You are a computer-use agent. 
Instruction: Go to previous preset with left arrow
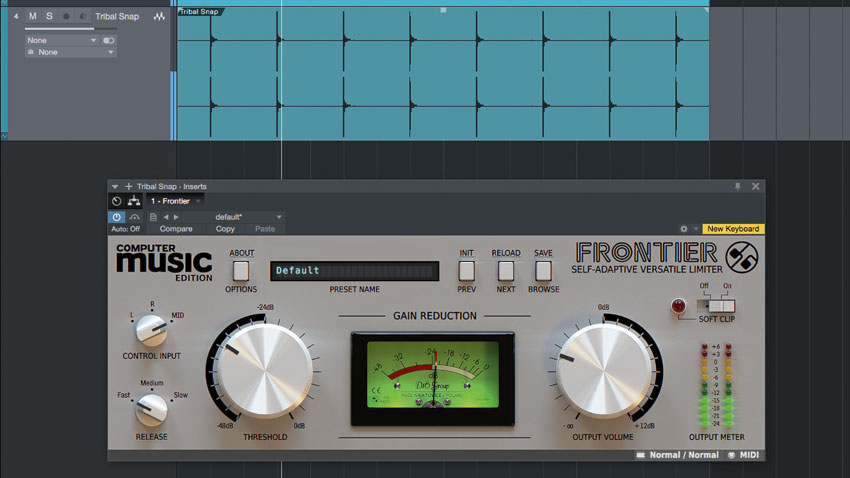[166, 217]
